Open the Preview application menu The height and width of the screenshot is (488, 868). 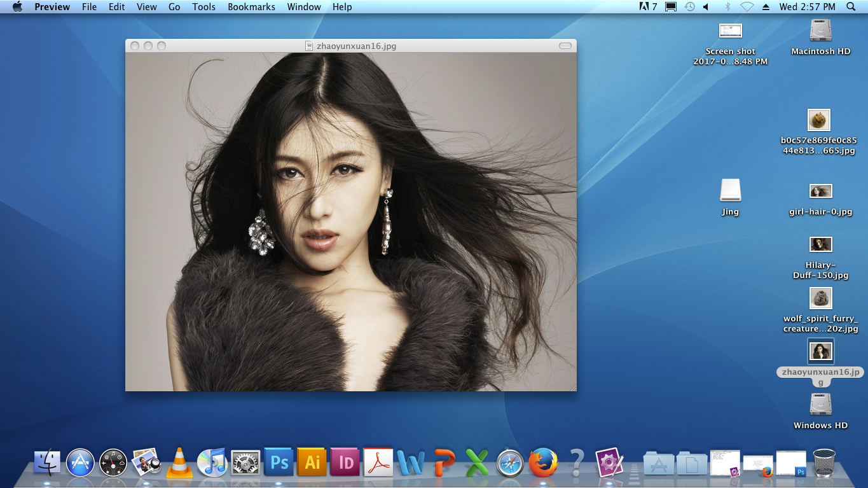pyautogui.click(x=53, y=7)
